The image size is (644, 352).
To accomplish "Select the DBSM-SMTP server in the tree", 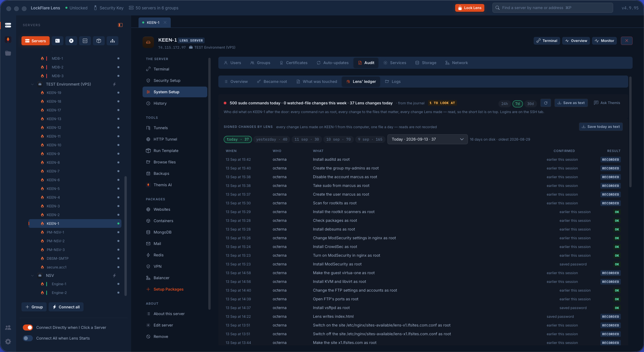I will (75, 258).
